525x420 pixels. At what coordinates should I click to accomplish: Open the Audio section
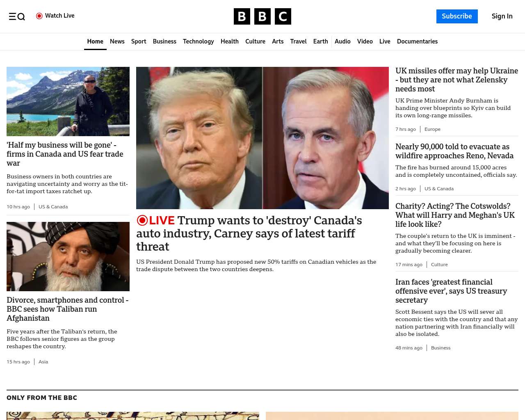(x=342, y=41)
